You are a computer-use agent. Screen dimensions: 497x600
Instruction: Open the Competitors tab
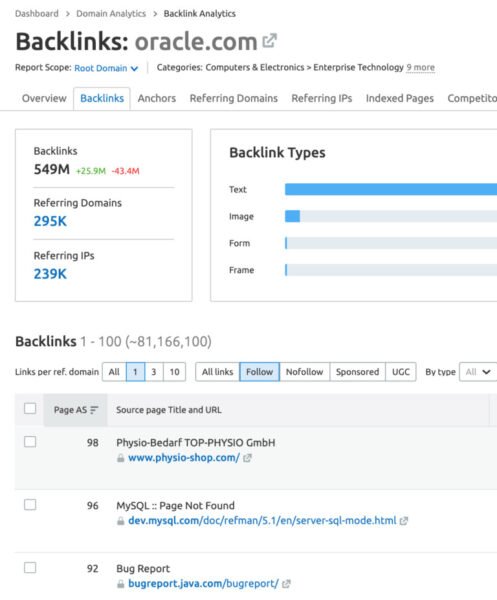coord(472,98)
